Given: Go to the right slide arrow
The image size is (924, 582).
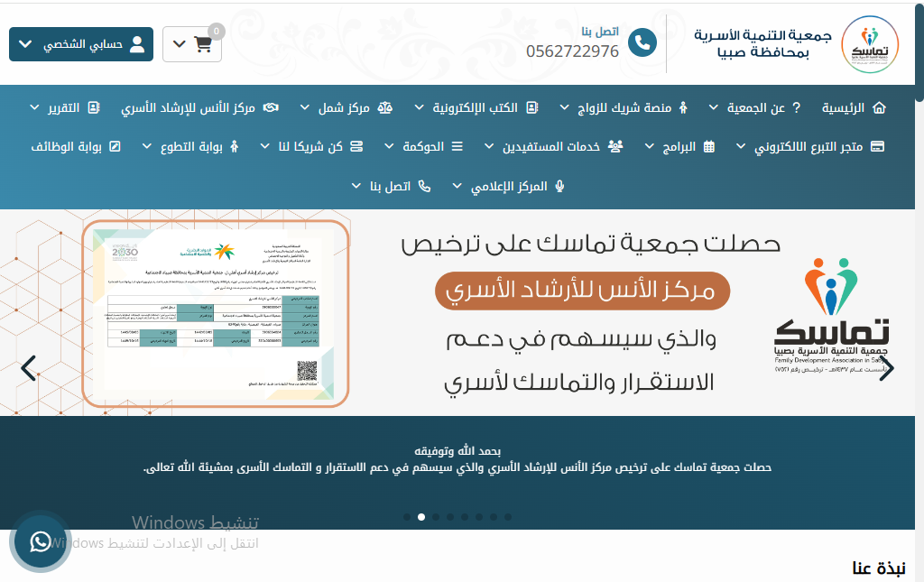Looking at the screenshot, I should [886, 369].
